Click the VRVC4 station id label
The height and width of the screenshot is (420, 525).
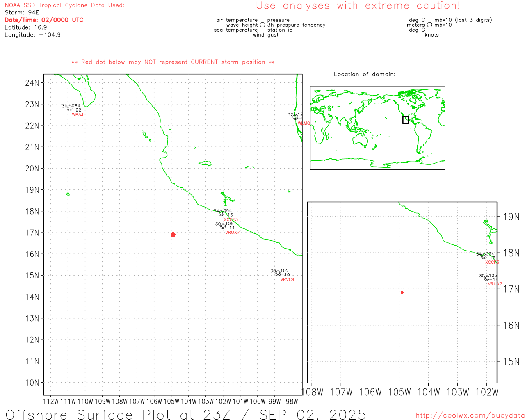287,280
